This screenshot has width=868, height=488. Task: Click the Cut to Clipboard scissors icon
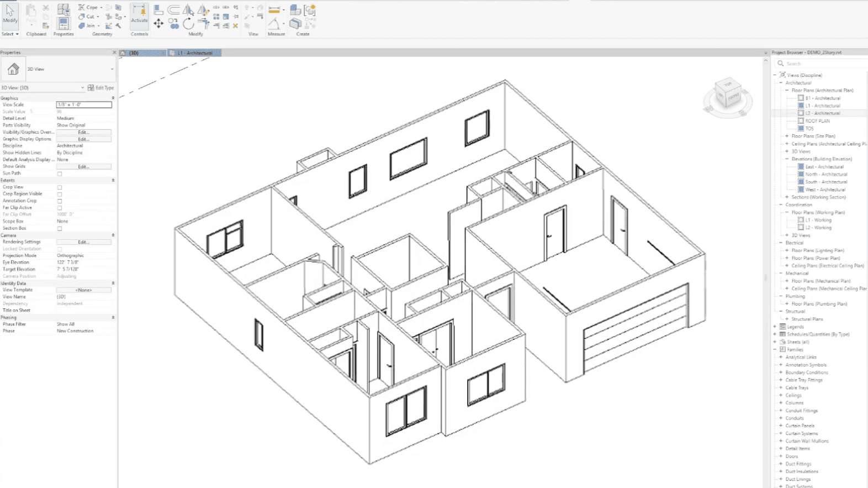(x=45, y=8)
